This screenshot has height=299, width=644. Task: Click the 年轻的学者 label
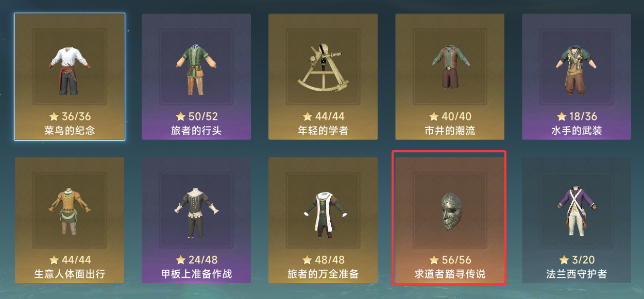(x=323, y=130)
